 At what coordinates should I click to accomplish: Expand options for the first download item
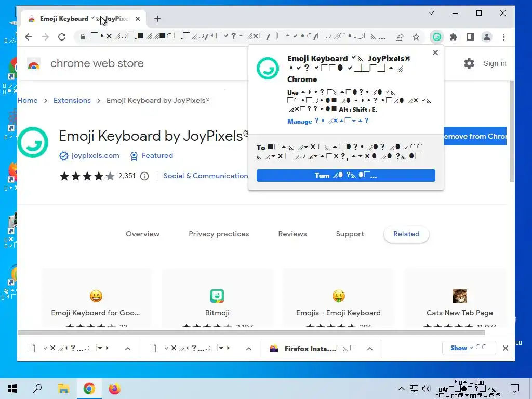tap(128, 349)
